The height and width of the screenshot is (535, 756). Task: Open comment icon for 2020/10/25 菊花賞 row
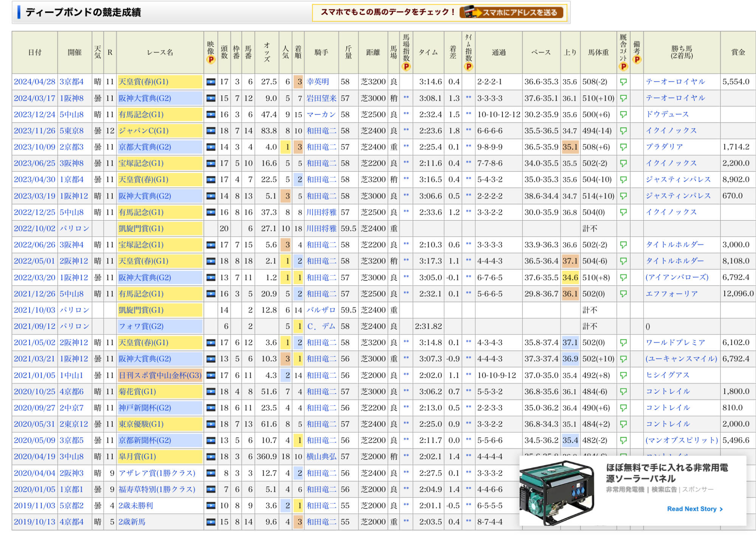coord(623,391)
